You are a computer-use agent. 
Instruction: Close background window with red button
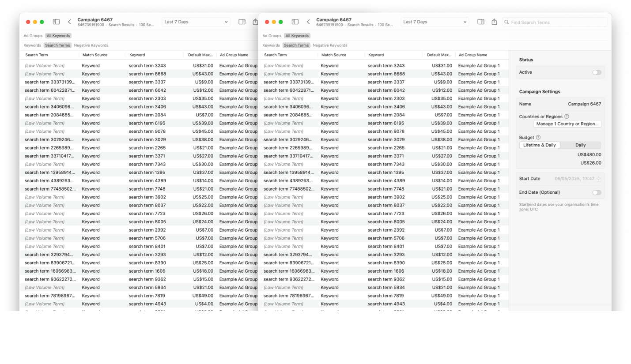tap(28, 22)
